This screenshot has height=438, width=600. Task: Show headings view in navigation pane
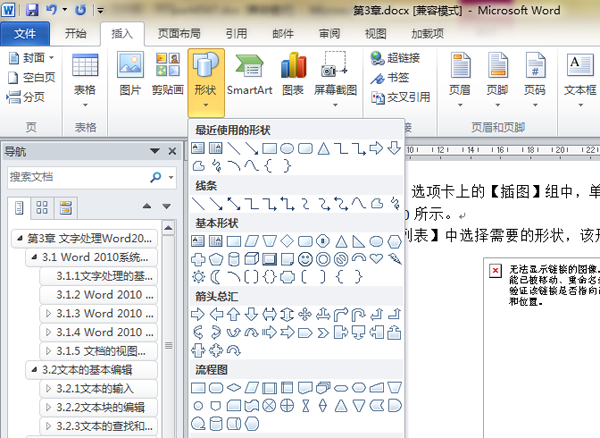(x=19, y=208)
